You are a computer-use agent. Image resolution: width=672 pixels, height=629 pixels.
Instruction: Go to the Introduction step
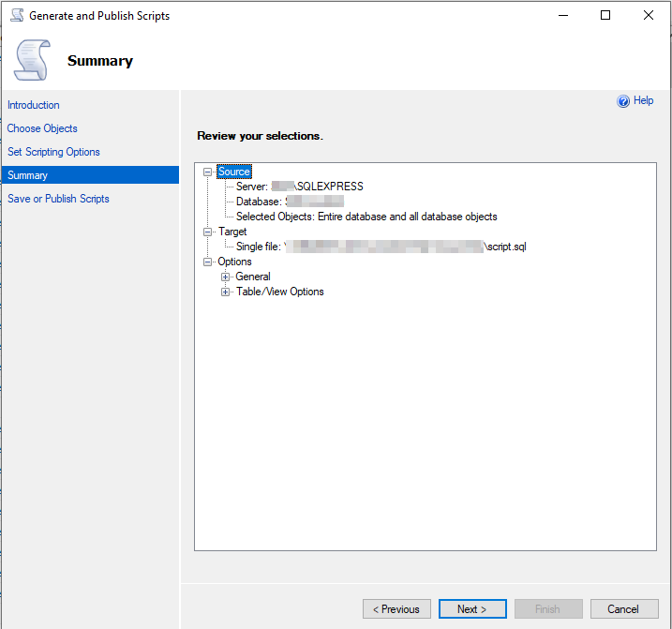(34, 105)
